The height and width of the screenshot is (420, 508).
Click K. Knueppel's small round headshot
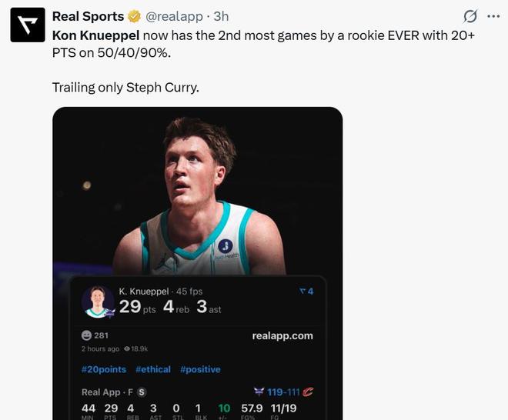[x=98, y=302]
